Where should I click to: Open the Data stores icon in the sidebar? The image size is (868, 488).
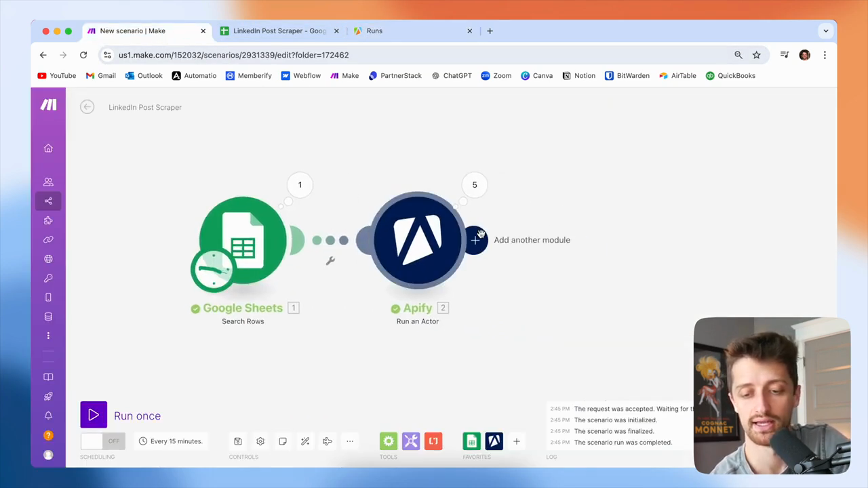[x=48, y=317]
